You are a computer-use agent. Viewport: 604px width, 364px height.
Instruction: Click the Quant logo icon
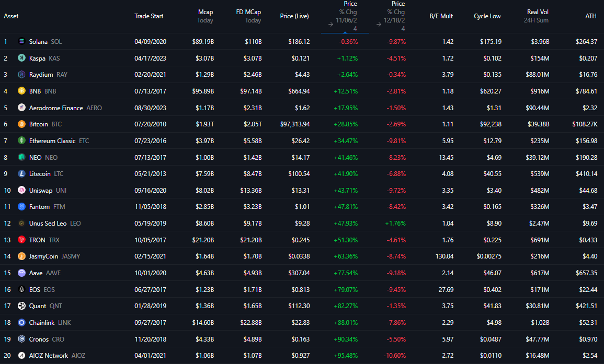(x=21, y=306)
